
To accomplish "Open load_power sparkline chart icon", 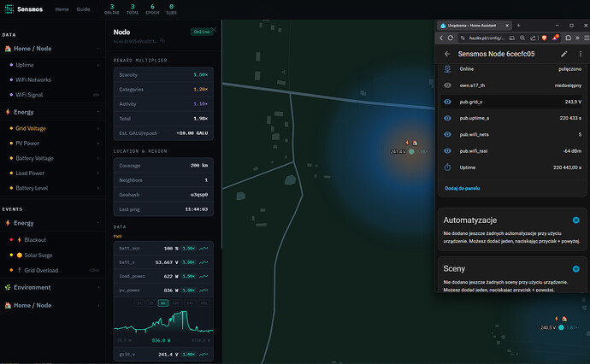I will 204,276.
